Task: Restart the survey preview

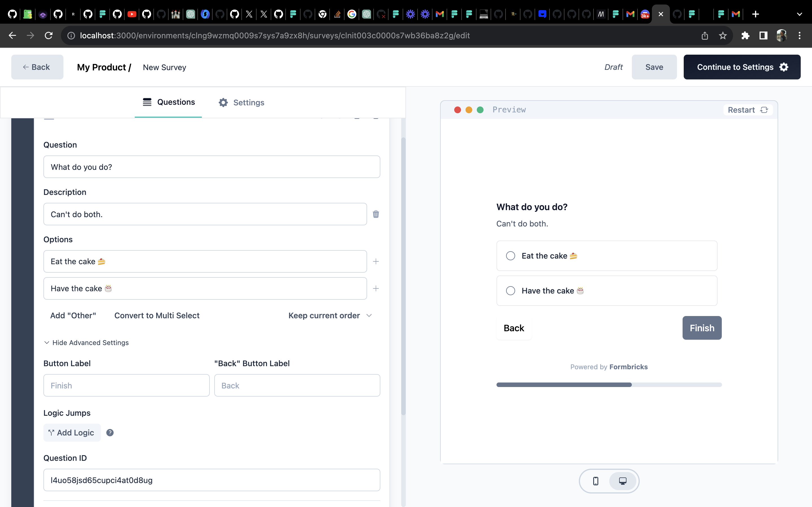Action: coord(748,110)
